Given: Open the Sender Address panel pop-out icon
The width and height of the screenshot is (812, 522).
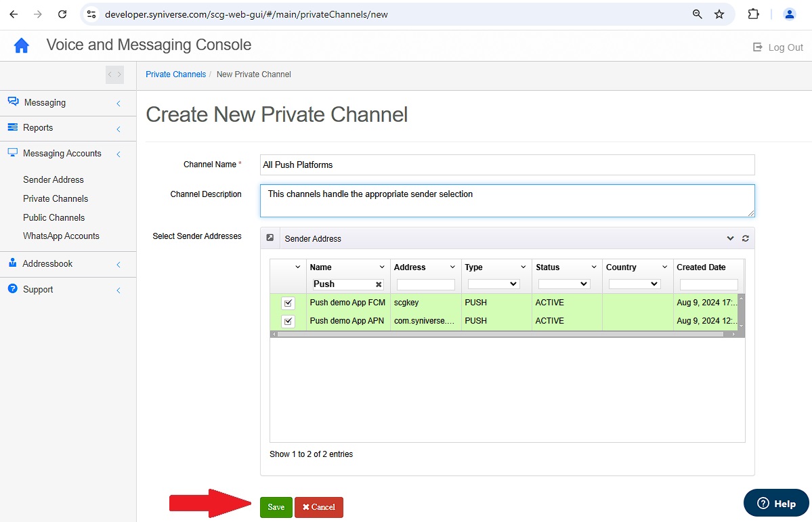Looking at the screenshot, I should (270, 238).
